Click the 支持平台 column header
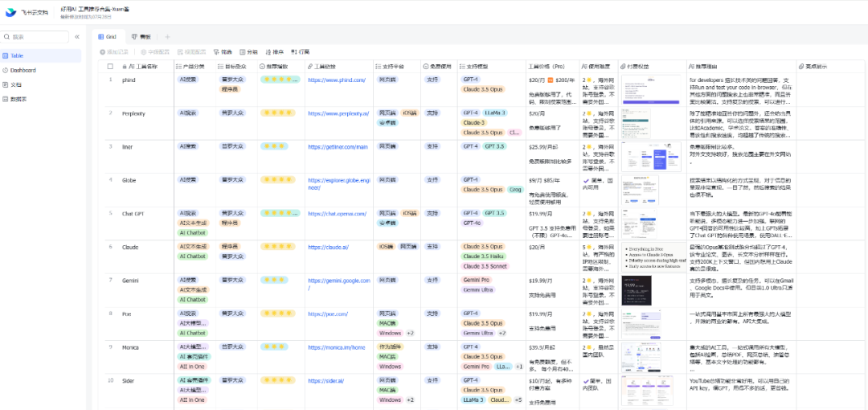 pos(397,66)
